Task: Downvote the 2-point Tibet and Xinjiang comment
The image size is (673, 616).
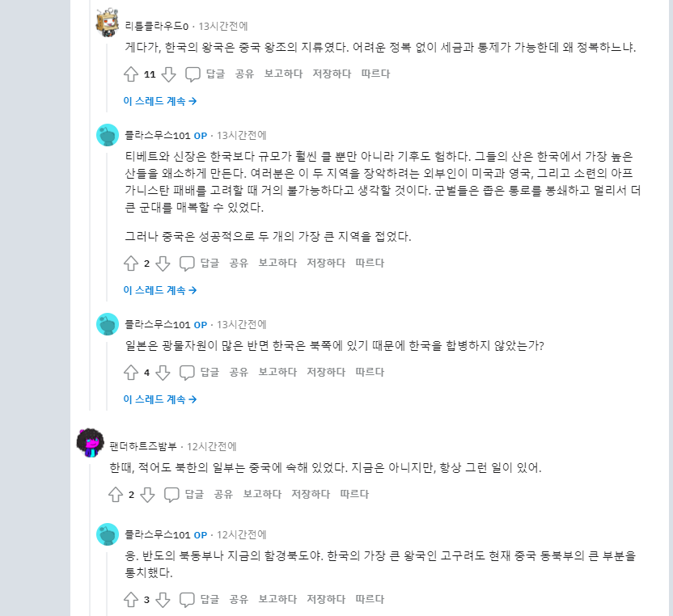Action: (x=163, y=264)
